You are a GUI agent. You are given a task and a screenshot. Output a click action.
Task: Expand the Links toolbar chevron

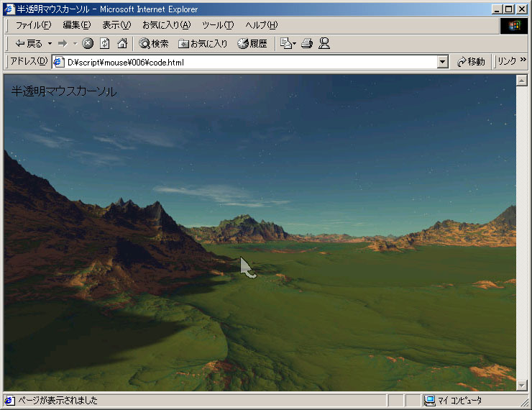pos(523,60)
